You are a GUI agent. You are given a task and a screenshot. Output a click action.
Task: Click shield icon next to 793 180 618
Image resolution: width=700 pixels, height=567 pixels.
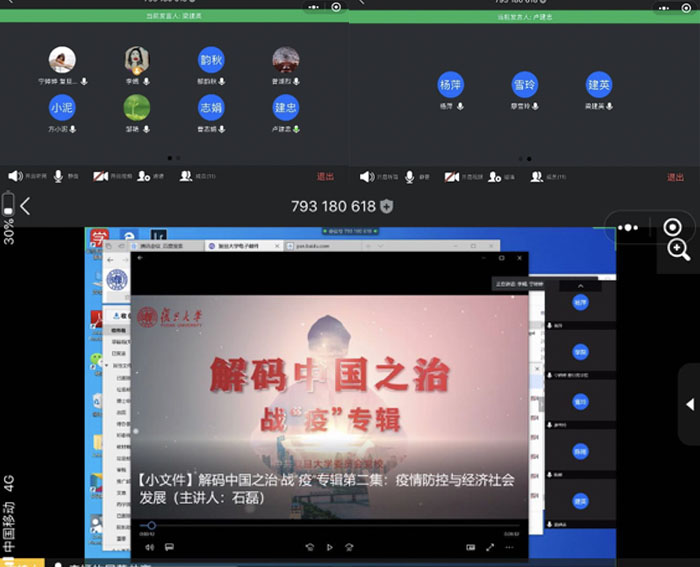(x=387, y=206)
